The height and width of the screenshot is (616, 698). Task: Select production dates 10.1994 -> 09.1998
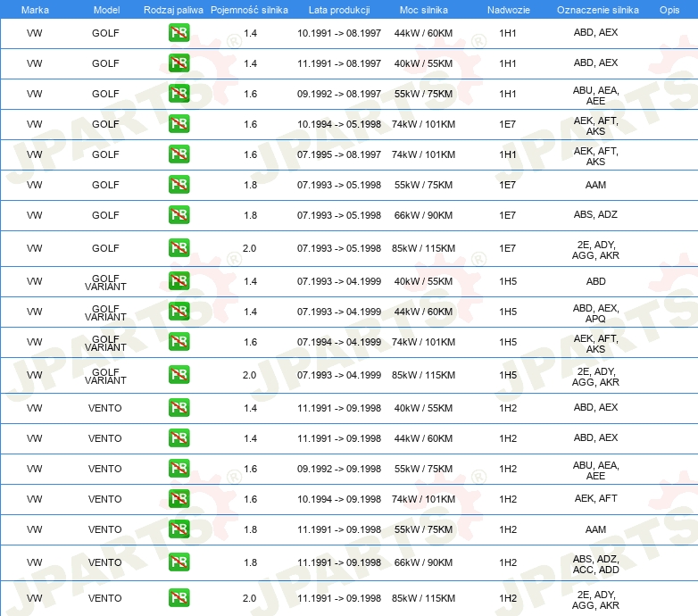click(339, 499)
